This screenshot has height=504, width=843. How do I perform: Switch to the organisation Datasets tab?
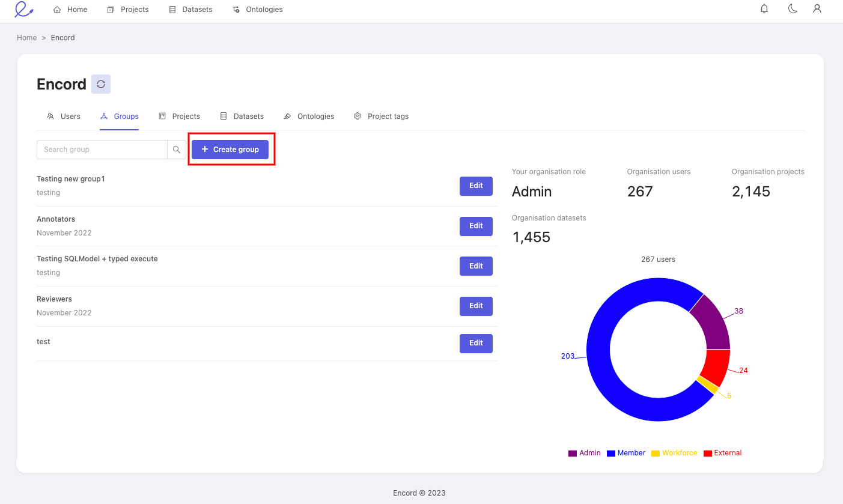tap(242, 116)
